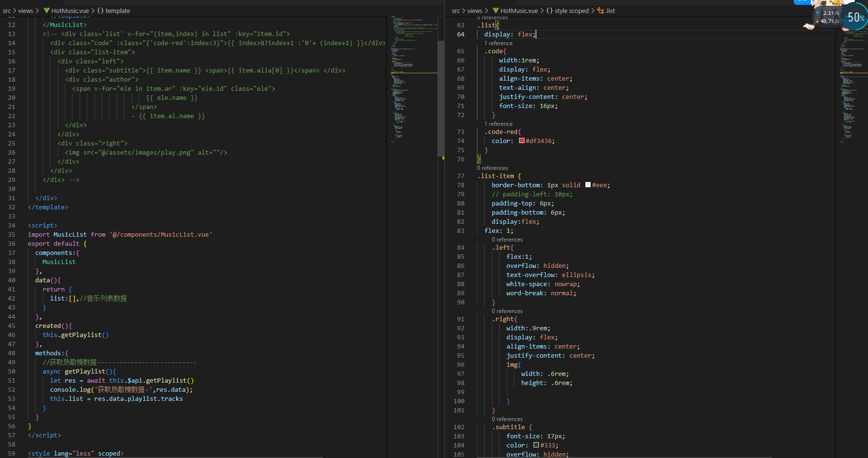Click the Vue file icon in left breadcrumb
Screen dimensions: 868x458
pos(47,11)
